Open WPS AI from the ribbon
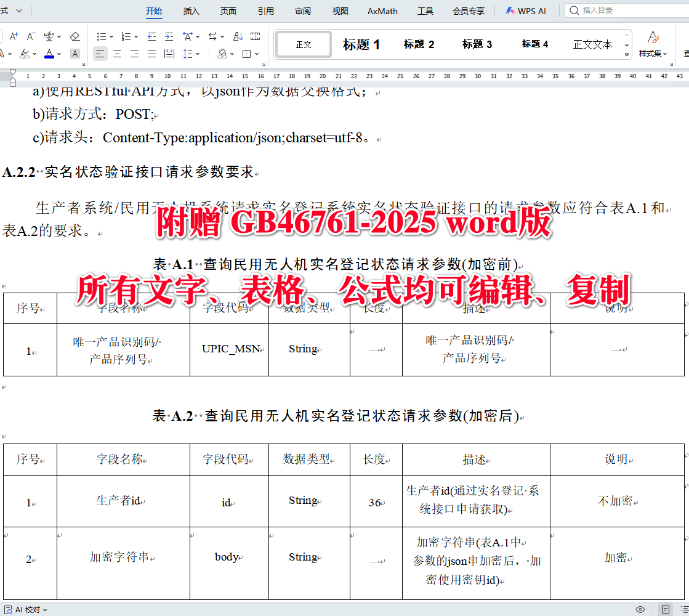The height and width of the screenshot is (616, 689). pyautogui.click(x=525, y=10)
